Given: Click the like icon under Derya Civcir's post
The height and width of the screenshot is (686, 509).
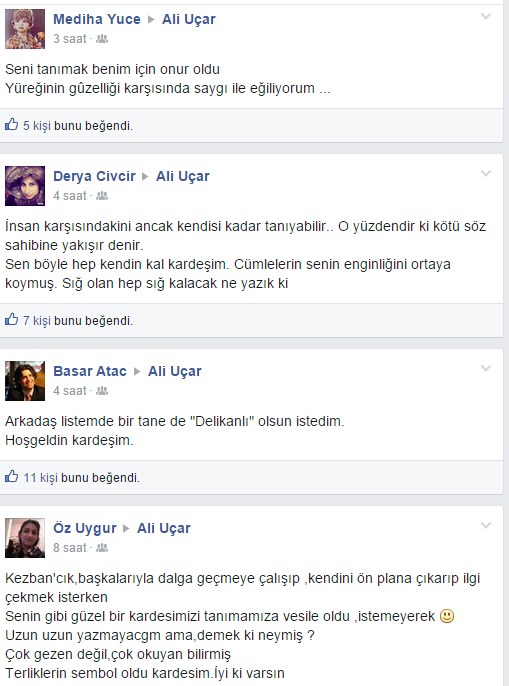Looking at the screenshot, I should tap(11, 320).
